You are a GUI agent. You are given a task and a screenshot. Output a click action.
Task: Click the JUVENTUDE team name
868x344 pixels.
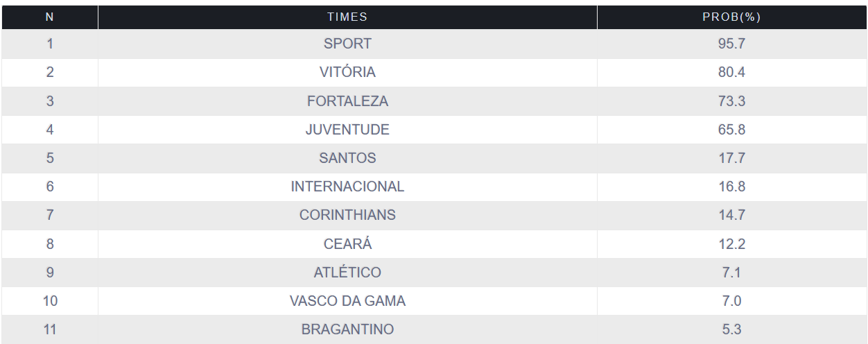347,130
